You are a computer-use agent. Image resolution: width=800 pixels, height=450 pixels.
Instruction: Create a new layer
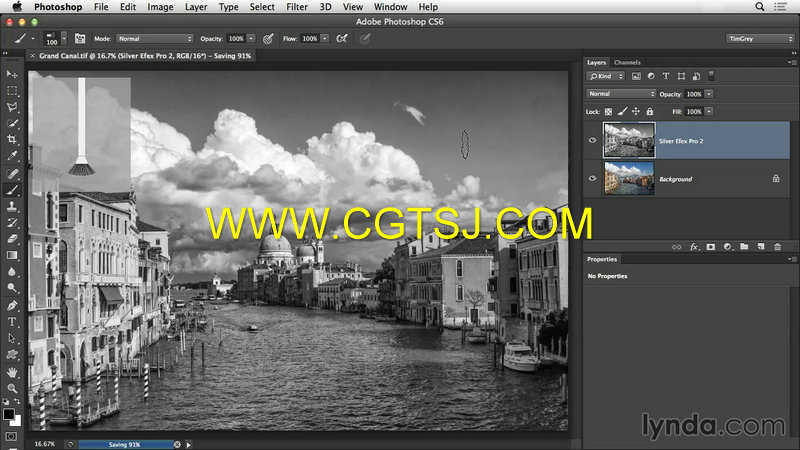761,247
